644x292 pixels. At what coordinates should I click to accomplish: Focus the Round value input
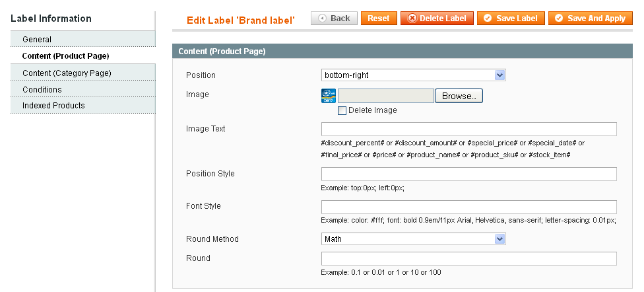[468, 258]
